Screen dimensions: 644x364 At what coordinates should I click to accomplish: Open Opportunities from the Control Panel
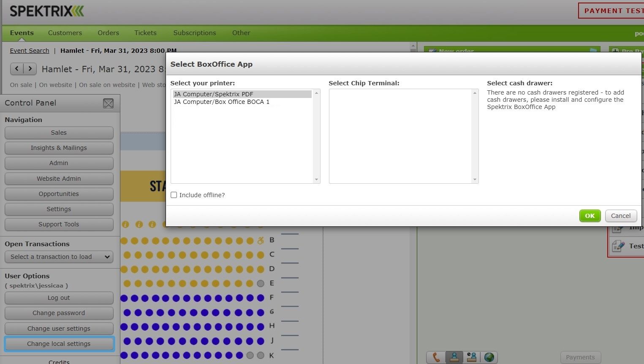point(59,194)
